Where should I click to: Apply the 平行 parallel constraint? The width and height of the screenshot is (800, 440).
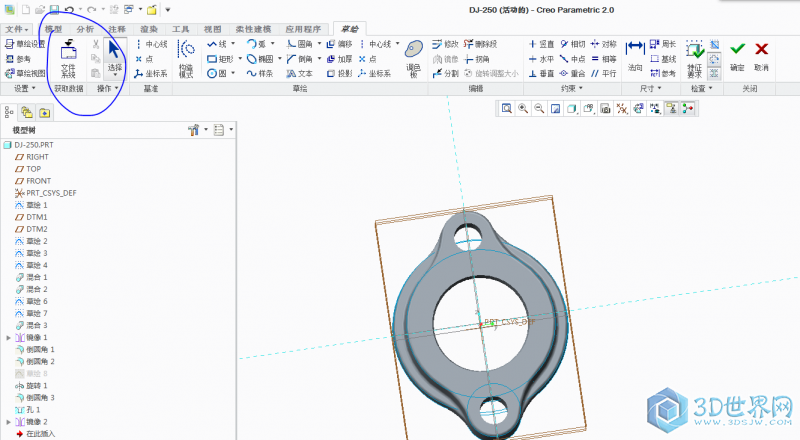[604, 74]
